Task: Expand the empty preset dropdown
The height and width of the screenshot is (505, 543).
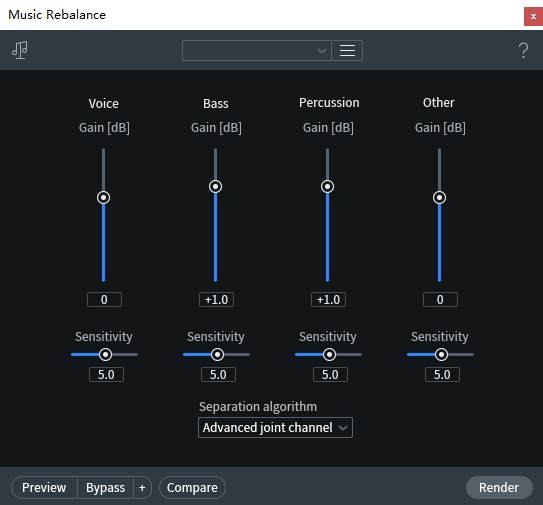Action: (x=257, y=51)
